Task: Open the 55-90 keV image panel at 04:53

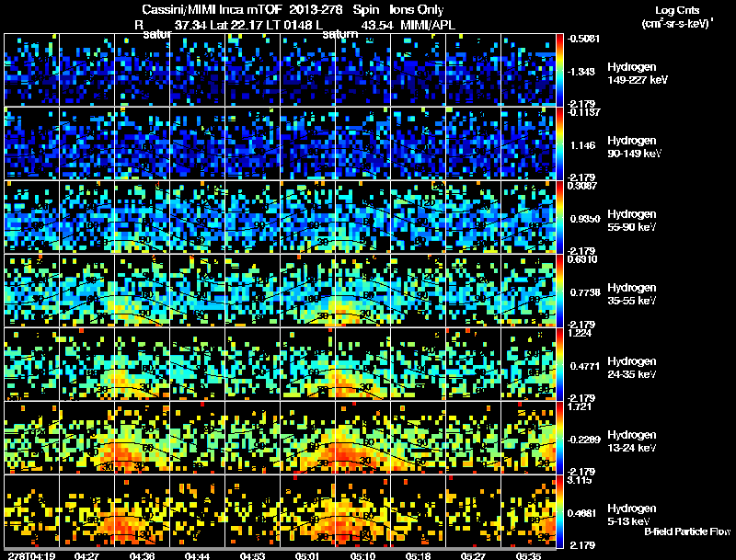Action: coord(252,217)
